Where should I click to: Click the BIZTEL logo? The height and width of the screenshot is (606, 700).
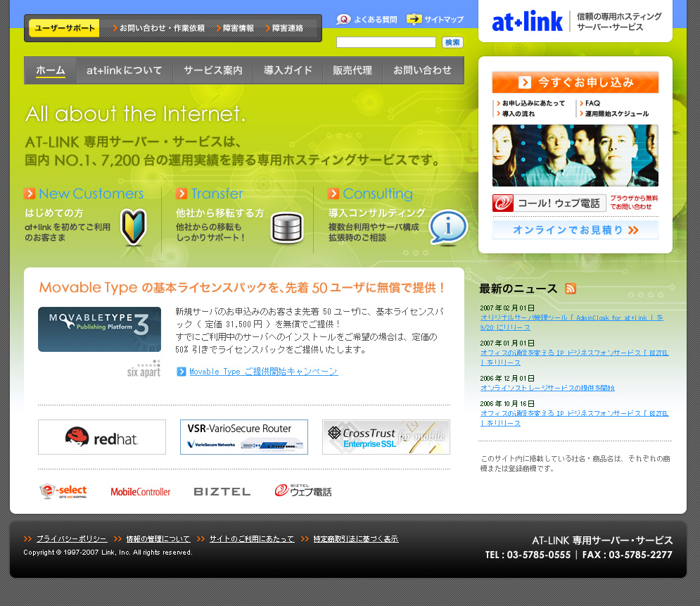click(x=222, y=491)
